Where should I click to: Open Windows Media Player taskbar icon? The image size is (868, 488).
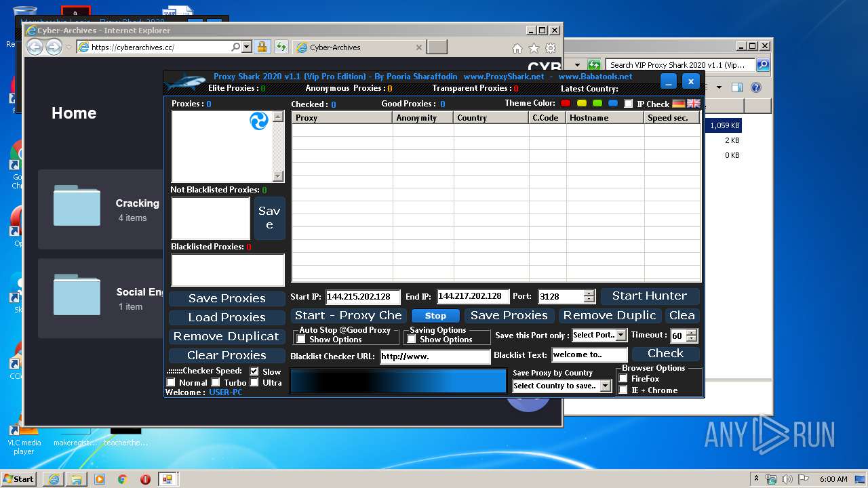click(100, 479)
